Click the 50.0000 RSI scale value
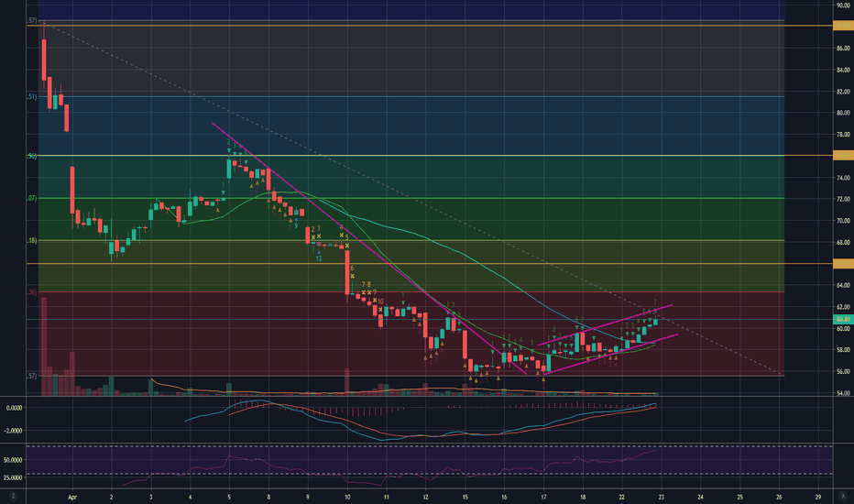The image size is (854, 504). click(13, 460)
